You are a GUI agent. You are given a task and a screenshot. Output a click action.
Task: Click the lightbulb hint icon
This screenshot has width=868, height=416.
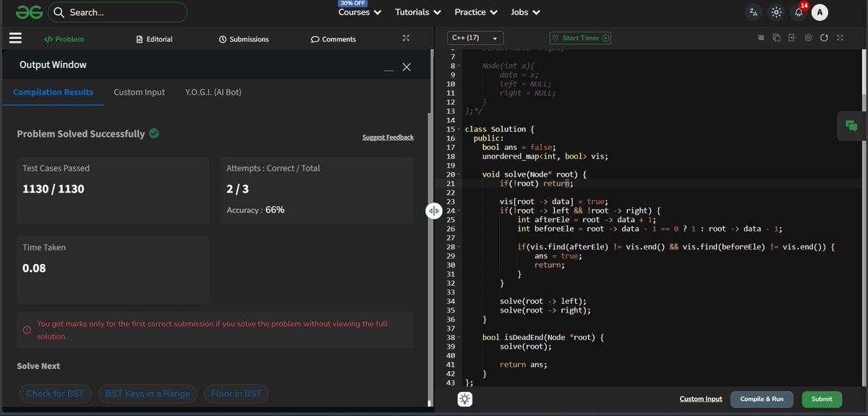[464, 399]
